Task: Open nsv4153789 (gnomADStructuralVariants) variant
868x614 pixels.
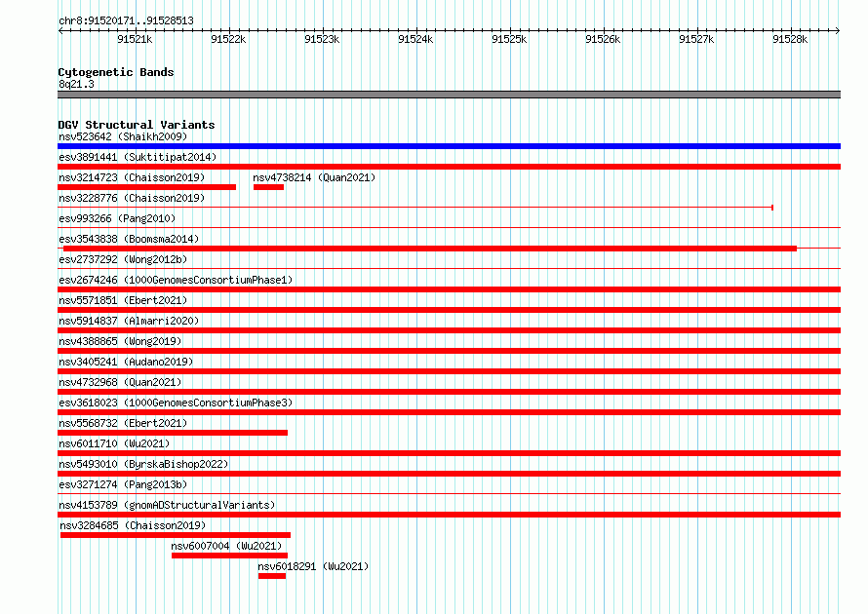Action: pyautogui.click(x=167, y=505)
